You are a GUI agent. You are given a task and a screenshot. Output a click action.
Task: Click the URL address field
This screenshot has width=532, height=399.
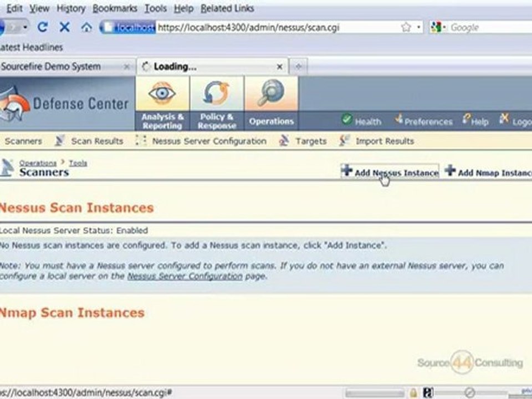coord(278,27)
